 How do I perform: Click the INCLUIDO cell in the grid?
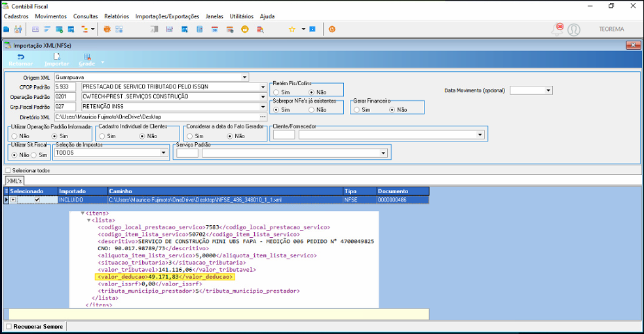click(83, 200)
